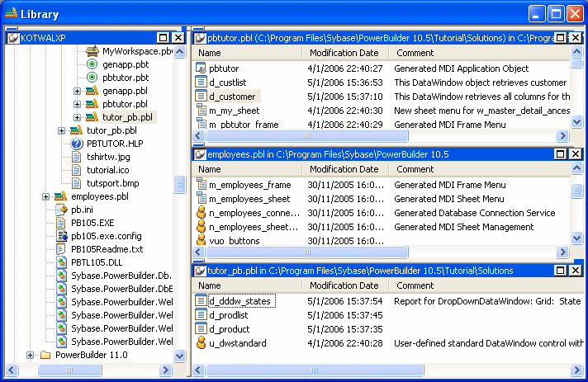This screenshot has width=588, height=382.
Task: Click the pbtutor.pbt target icon
Action: click(92, 78)
